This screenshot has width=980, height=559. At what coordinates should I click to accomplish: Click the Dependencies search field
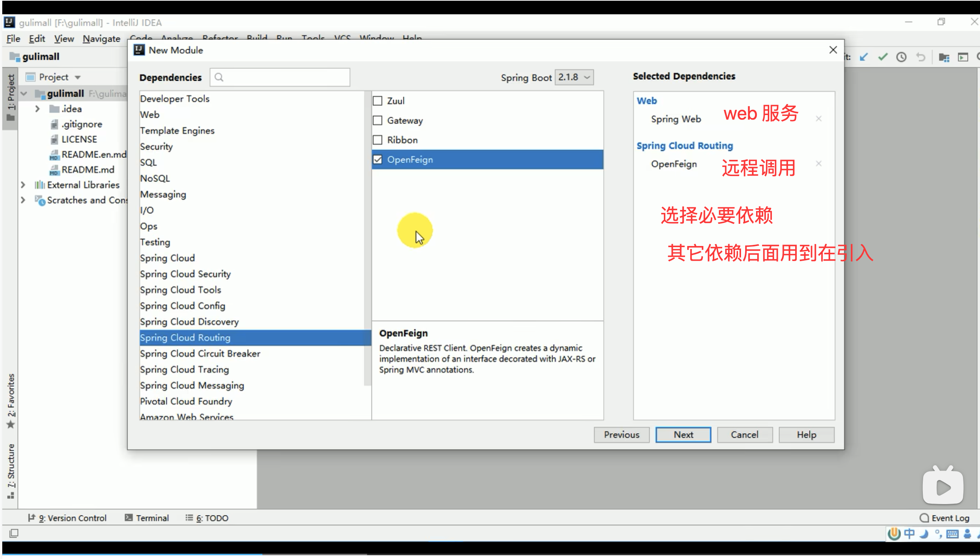tap(284, 77)
